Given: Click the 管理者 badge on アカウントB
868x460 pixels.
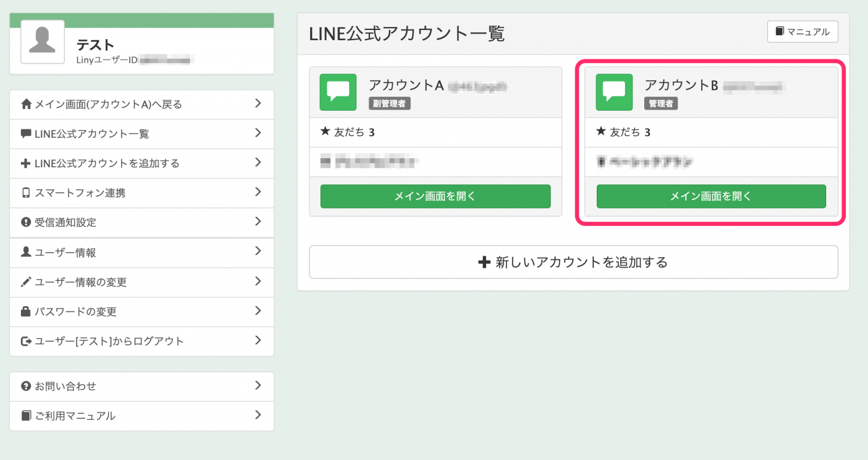Looking at the screenshot, I should (661, 103).
